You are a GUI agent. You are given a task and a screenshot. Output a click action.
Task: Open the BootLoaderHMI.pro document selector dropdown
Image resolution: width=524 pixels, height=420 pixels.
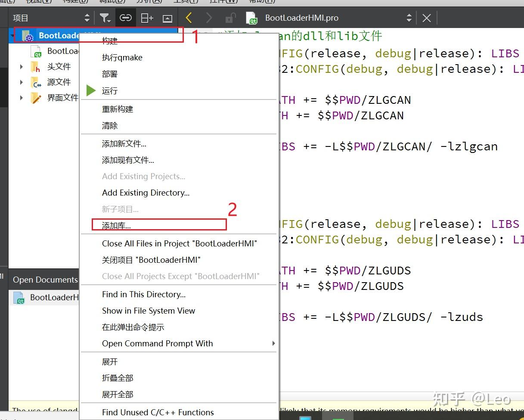(x=410, y=18)
